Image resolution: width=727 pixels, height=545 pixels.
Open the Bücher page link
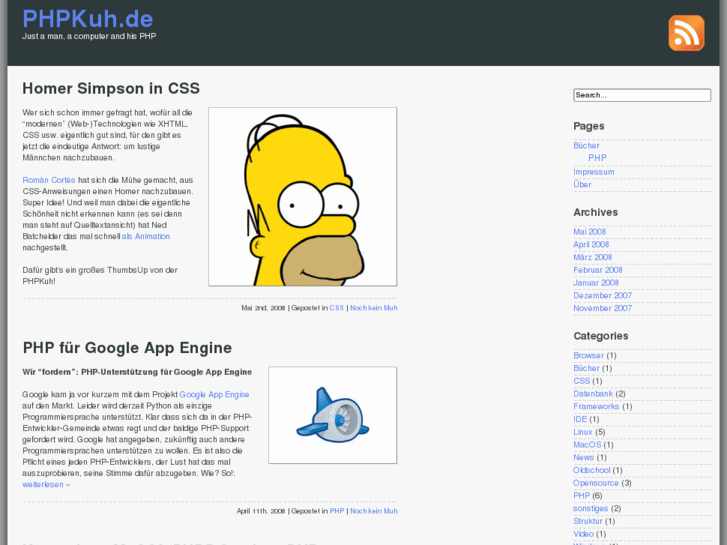586,146
